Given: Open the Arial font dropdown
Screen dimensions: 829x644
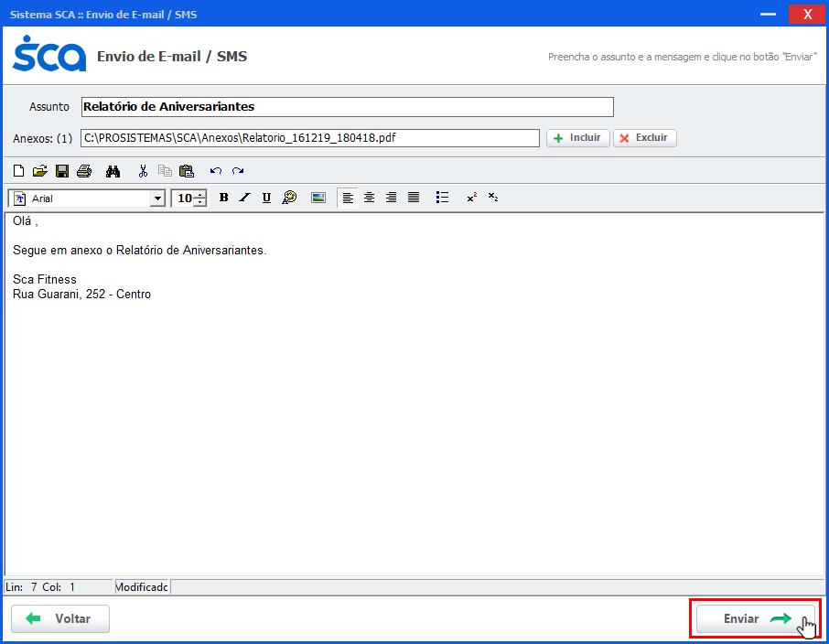Looking at the screenshot, I should tap(157, 199).
